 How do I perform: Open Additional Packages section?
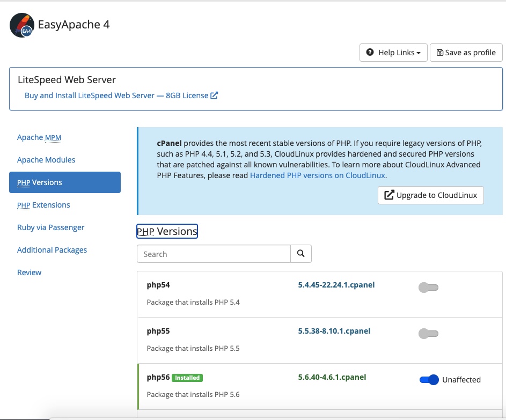pyautogui.click(x=52, y=250)
